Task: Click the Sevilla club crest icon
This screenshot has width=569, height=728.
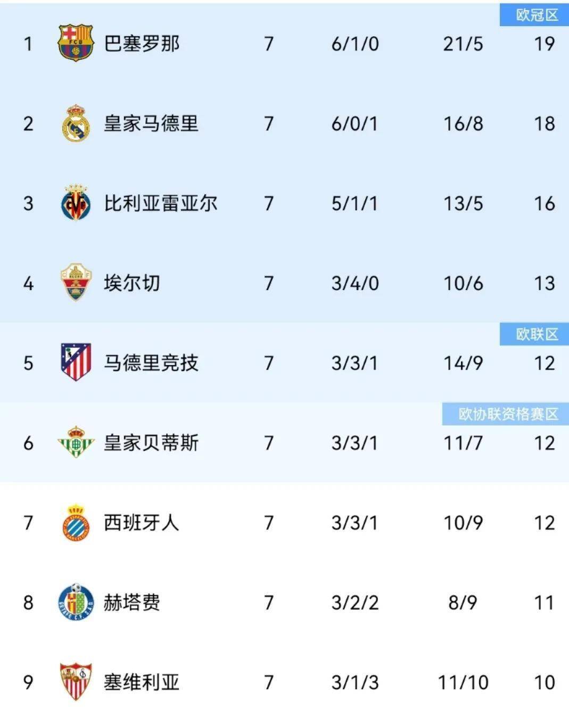Action: [x=76, y=681]
